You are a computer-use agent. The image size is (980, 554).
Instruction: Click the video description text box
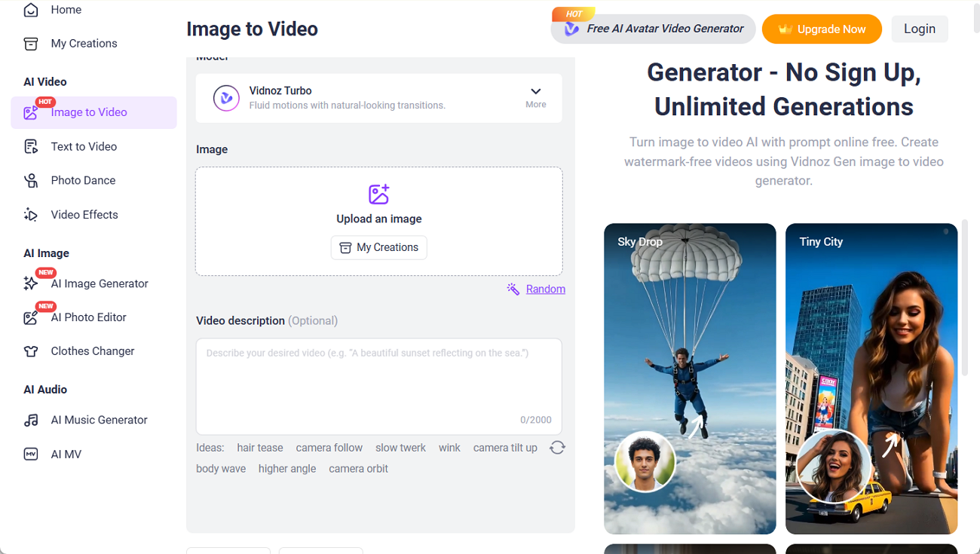click(378, 387)
